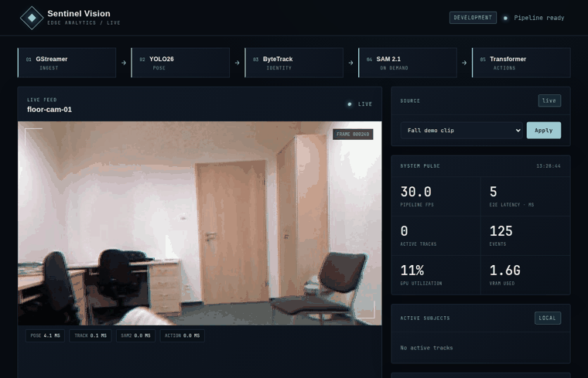Click the SYSTEM PULSE panel heading

420,166
